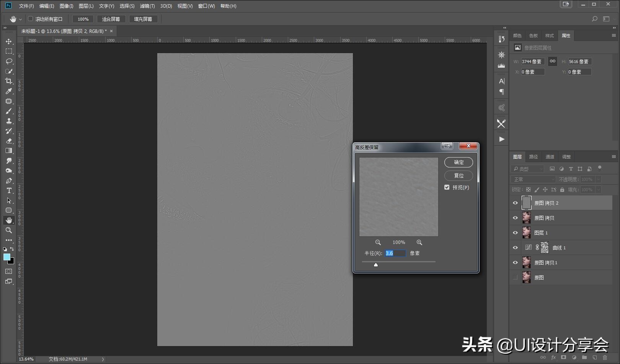Hide the 曲线 1 layer
This screenshot has width=620, height=364.
coord(515,248)
